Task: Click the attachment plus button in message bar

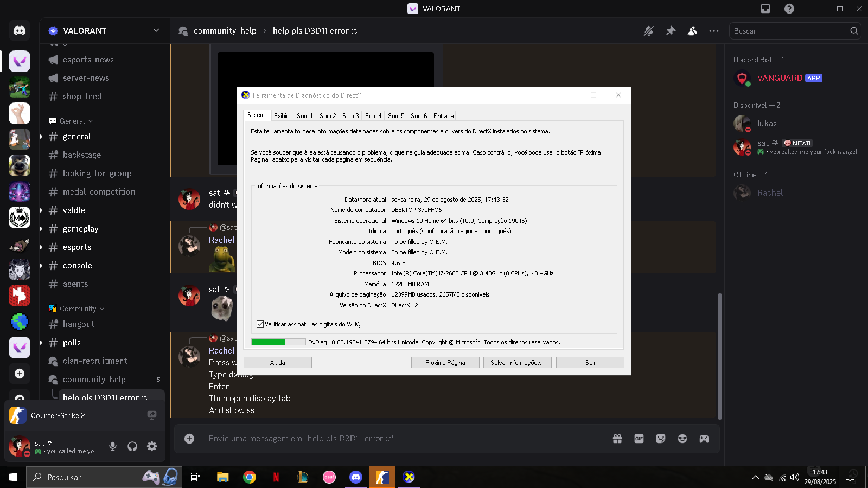Action: 189,439
